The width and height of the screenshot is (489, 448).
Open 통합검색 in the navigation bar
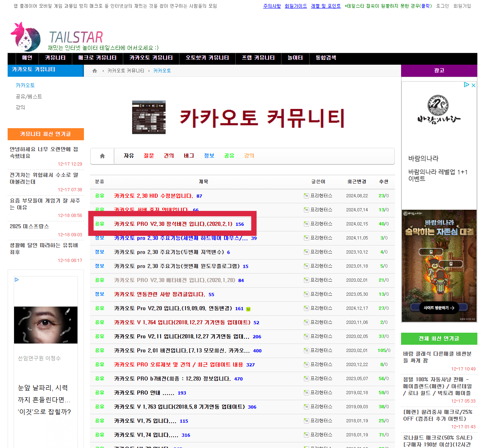326,58
